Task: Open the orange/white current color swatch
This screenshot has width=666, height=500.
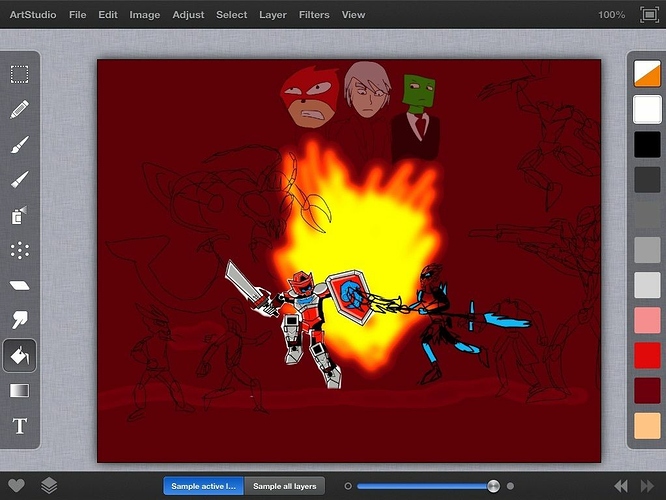Action: click(x=647, y=73)
